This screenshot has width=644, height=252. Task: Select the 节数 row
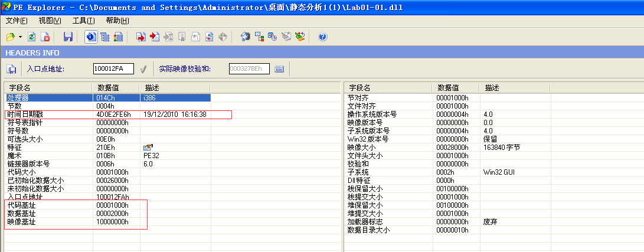[108, 106]
